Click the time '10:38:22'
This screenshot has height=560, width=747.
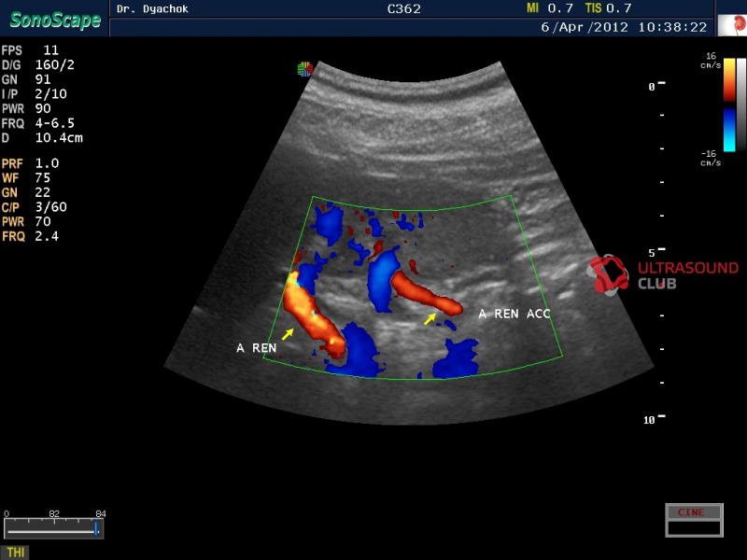672,27
